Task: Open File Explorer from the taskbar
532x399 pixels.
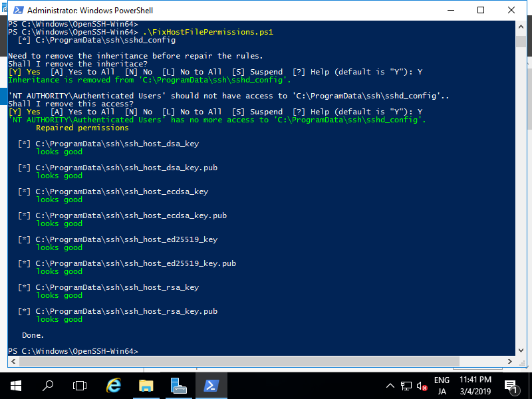Action: (x=146, y=386)
